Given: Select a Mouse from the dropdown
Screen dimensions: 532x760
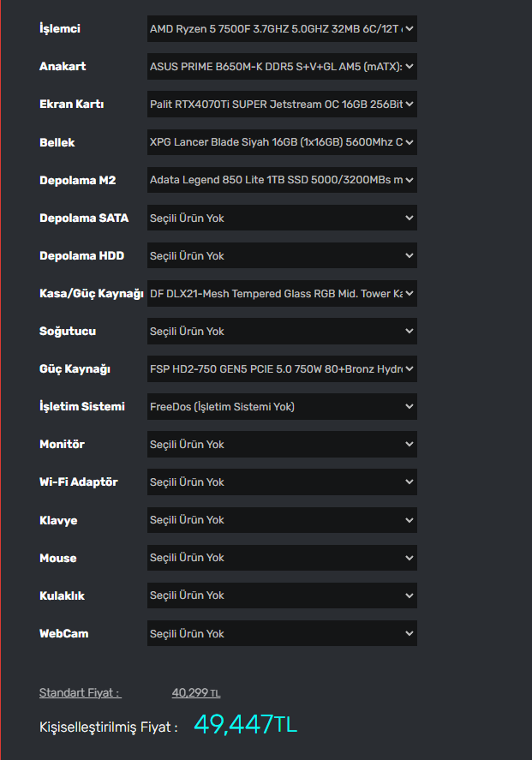Looking at the screenshot, I should tap(282, 558).
